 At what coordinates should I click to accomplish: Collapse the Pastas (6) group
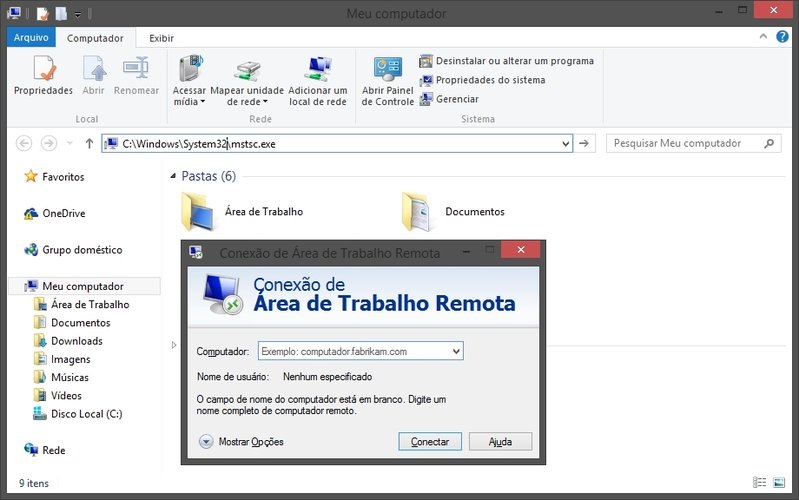click(173, 176)
